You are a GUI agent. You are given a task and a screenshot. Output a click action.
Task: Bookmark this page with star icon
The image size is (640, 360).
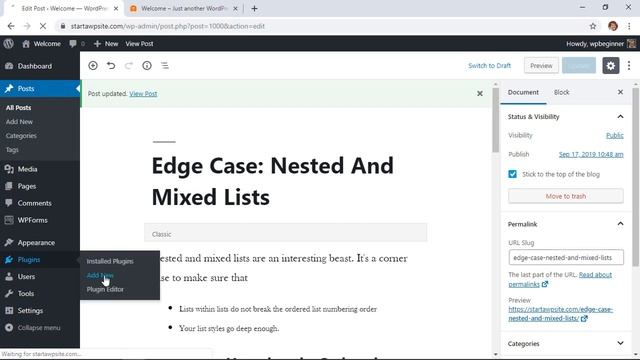(593, 26)
